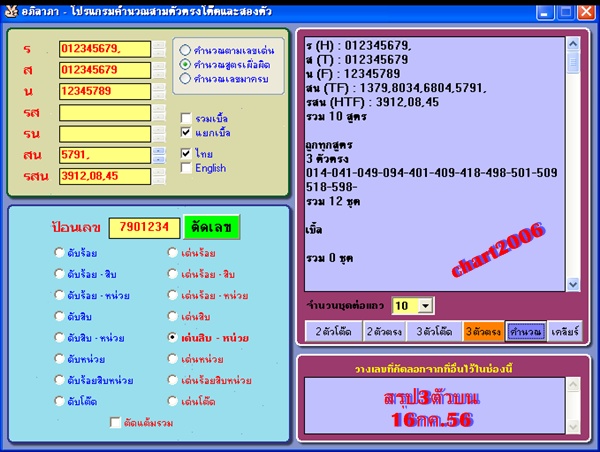Focus the ป้อนเลข field containing 7901234
The width and height of the screenshot is (600, 452).
pos(144,228)
